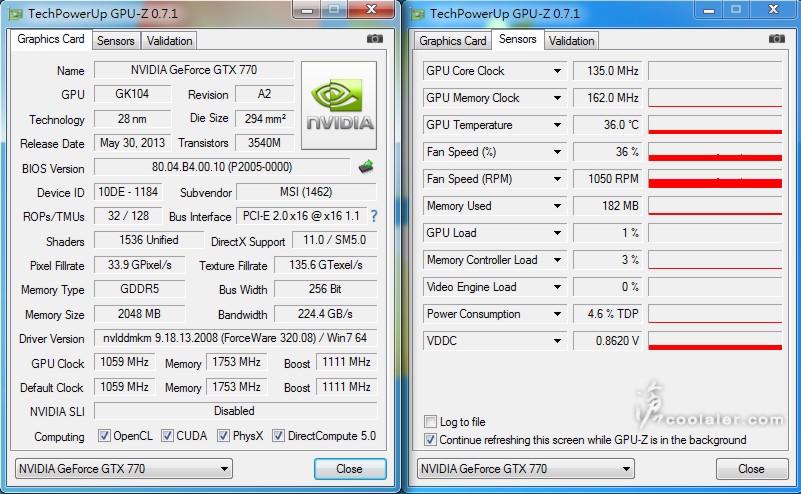Click GPU-Z app icon in left title bar

tap(16, 14)
